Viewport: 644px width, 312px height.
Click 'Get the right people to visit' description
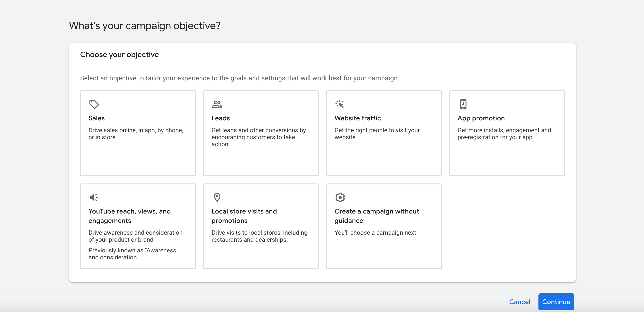pos(377,134)
